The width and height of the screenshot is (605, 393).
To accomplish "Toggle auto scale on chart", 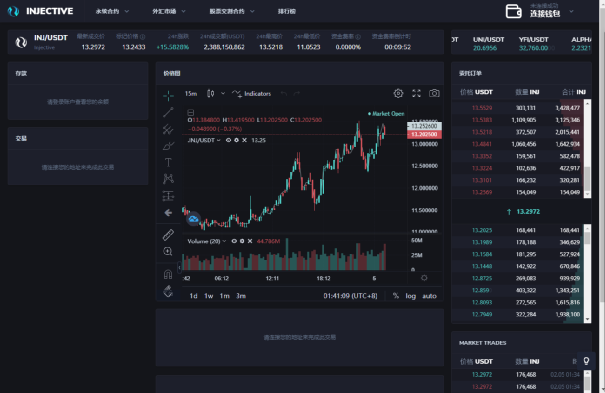I will coord(429,296).
